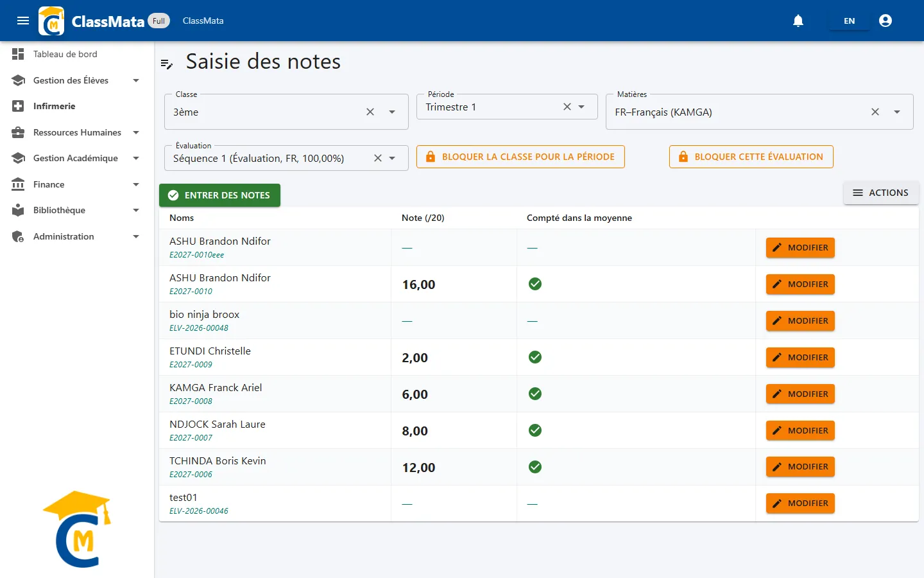Click the ClassMata logo in header

(51, 21)
